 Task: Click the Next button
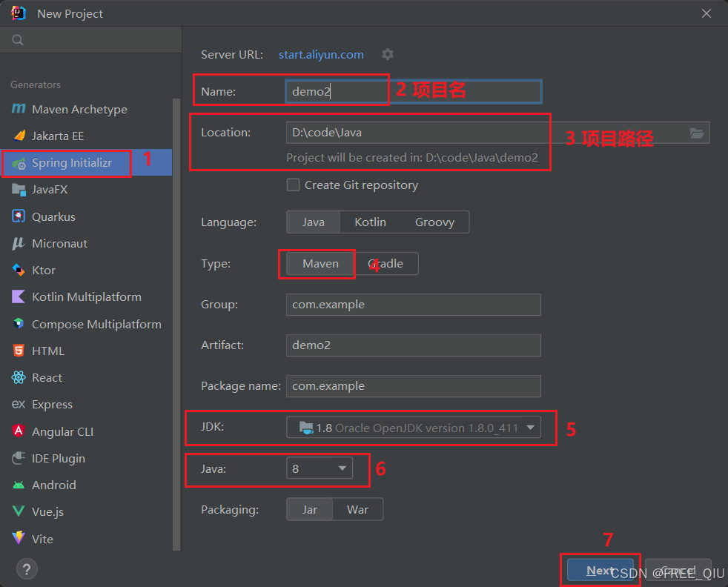click(600, 570)
